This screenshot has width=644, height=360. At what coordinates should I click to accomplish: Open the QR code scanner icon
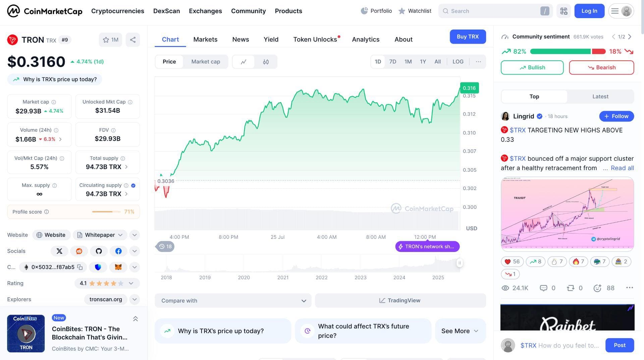pyautogui.click(x=563, y=11)
